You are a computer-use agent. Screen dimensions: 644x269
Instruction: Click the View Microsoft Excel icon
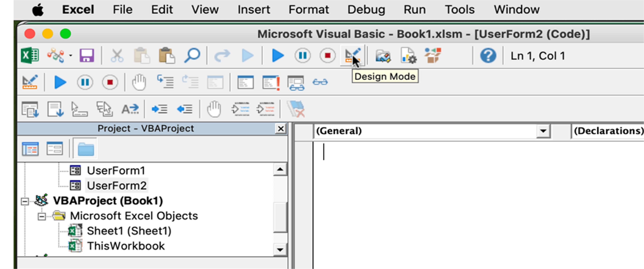[30, 55]
